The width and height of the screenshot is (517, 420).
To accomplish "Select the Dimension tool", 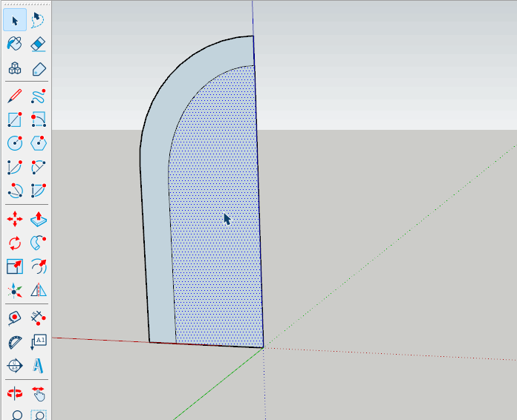I will tap(38, 318).
